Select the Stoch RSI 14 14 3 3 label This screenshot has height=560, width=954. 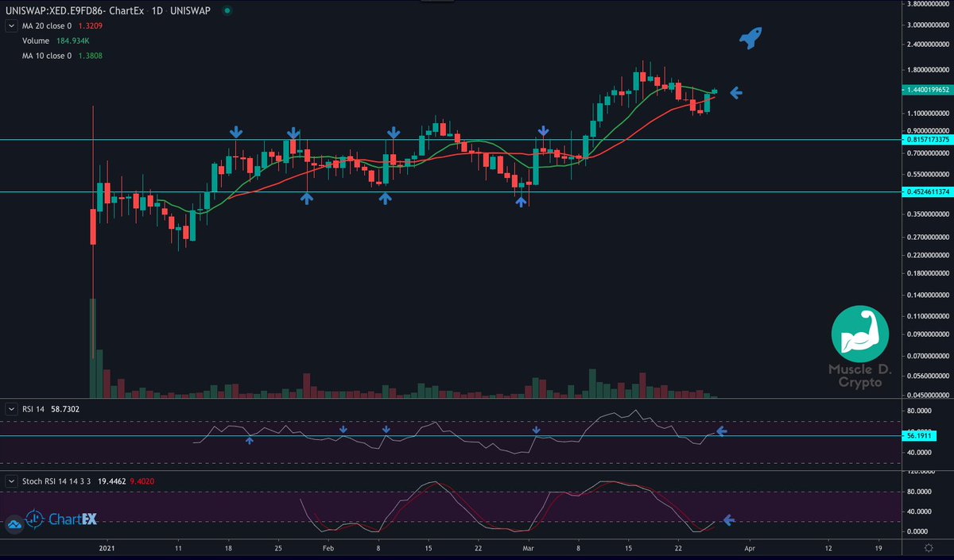coord(55,481)
